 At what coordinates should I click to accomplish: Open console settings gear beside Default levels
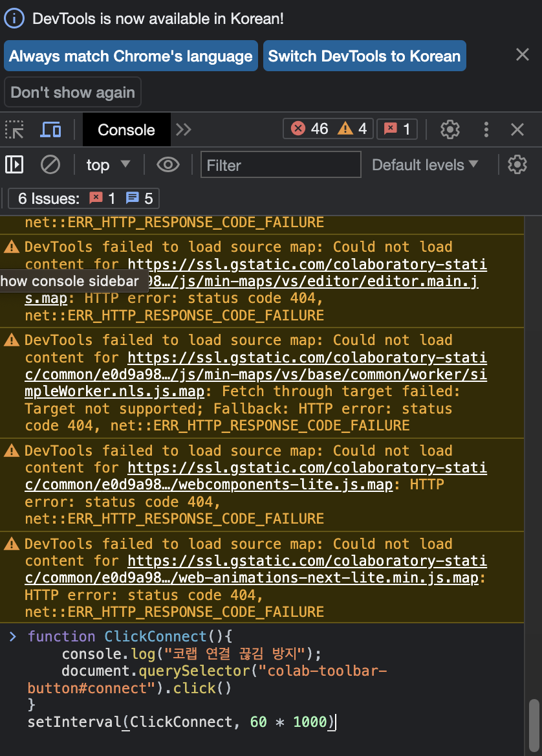pyautogui.click(x=517, y=165)
